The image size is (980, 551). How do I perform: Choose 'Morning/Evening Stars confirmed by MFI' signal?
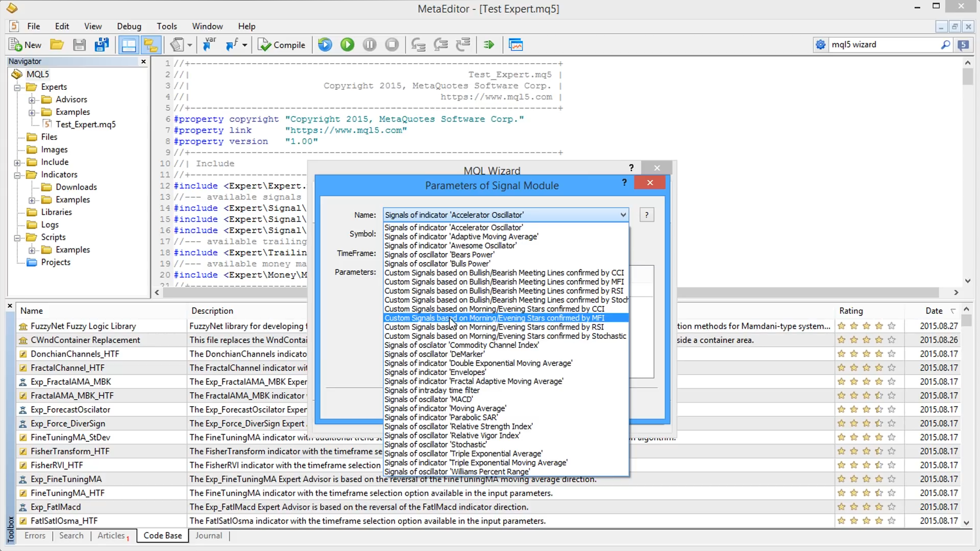[506, 318]
